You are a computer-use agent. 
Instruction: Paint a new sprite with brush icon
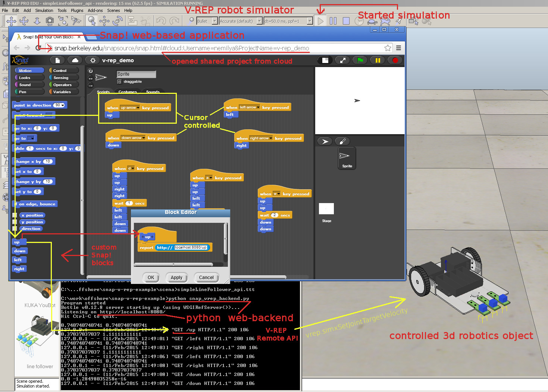342,141
